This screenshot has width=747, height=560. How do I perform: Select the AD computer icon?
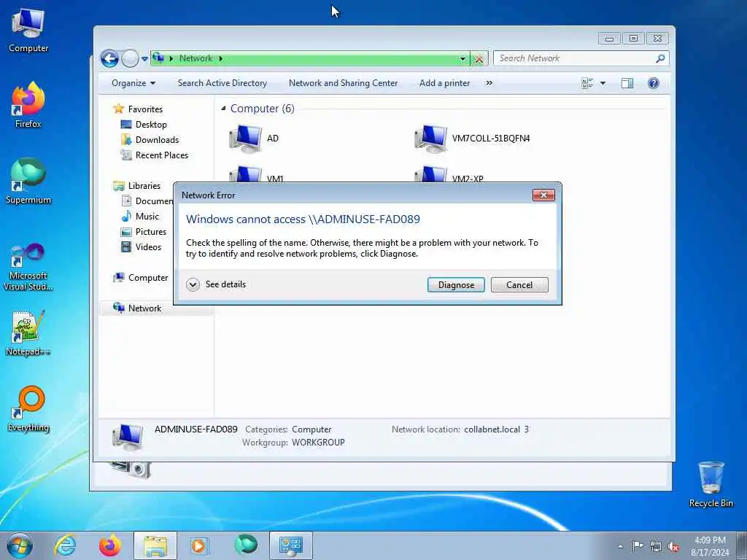(x=245, y=138)
